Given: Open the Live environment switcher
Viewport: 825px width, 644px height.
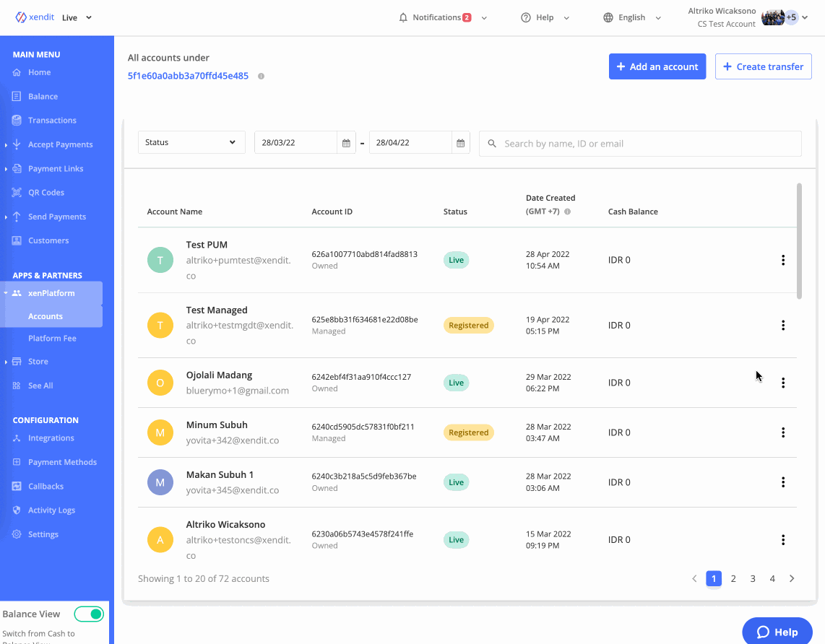Looking at the screenshot, I should [x=77, y=17].
